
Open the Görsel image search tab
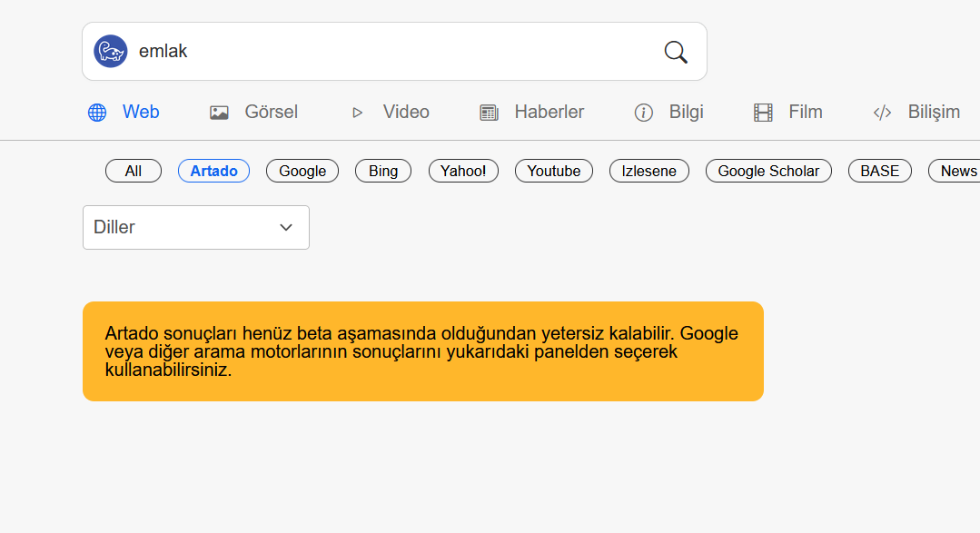(x=272, y=112)
